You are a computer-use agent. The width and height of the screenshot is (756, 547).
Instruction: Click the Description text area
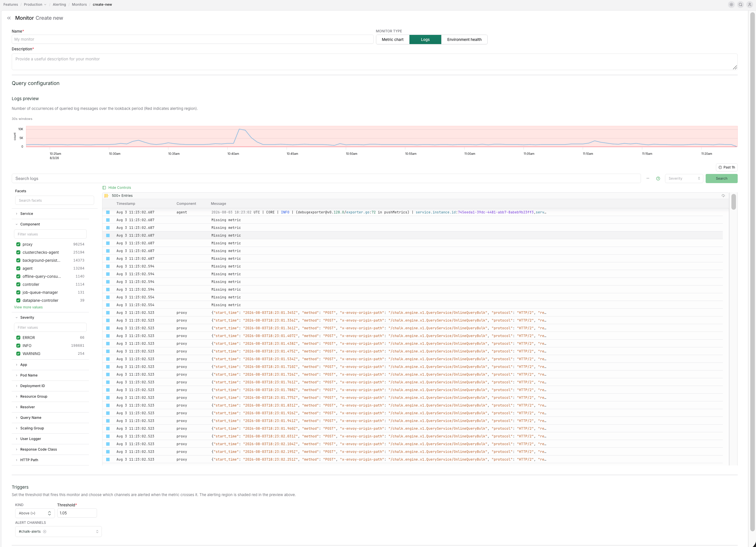374,62
